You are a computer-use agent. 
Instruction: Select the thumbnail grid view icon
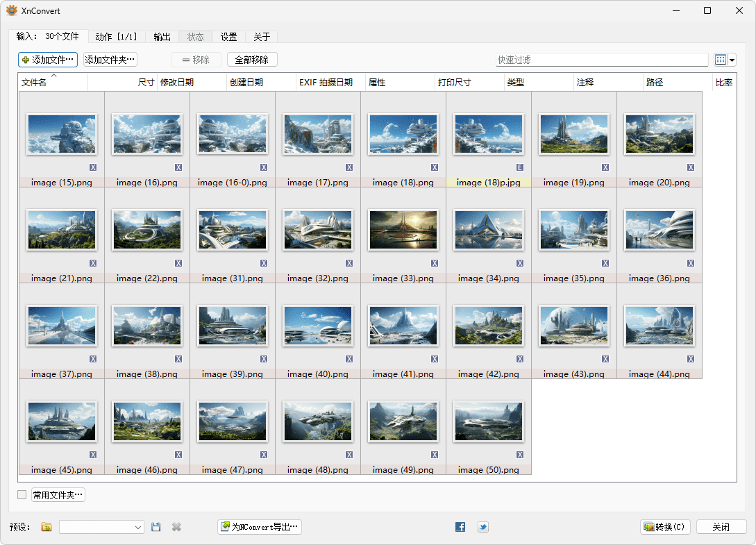(x=721, y=60)
